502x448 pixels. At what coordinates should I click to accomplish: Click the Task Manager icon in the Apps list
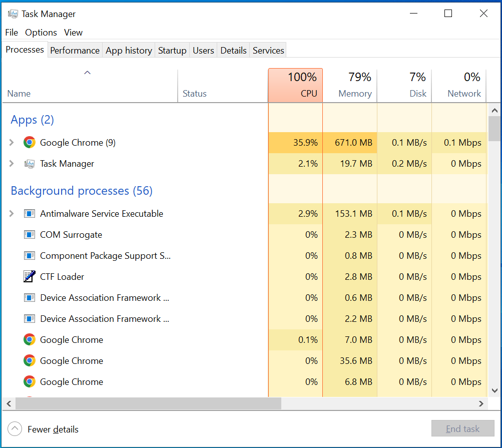tap(30, 164)
